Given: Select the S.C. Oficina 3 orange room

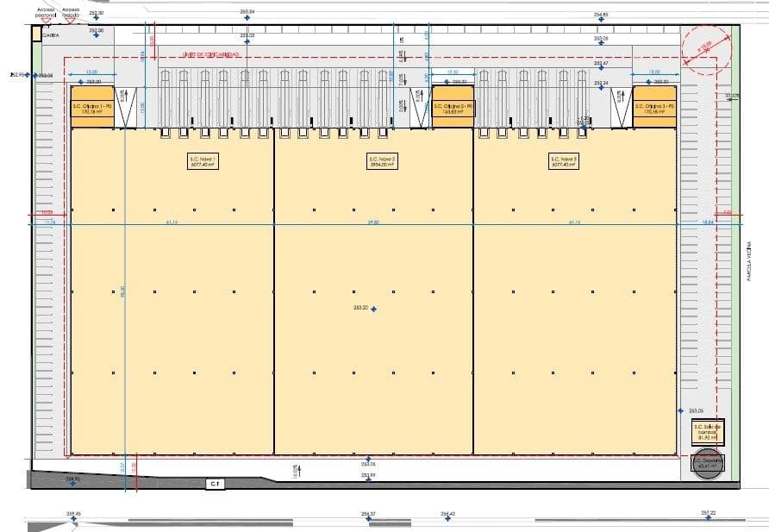Looking at the screenshot, I should [654, 108].
